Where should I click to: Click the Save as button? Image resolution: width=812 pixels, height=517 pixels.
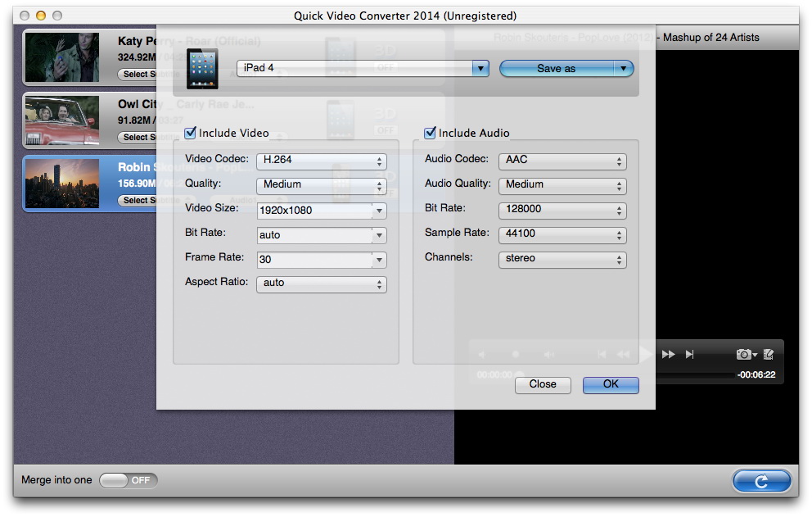click(557, 69)
